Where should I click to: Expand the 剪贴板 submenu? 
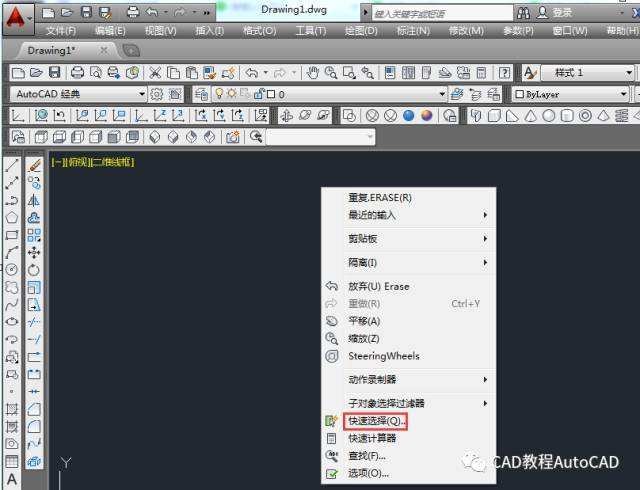tap(409, 238)
